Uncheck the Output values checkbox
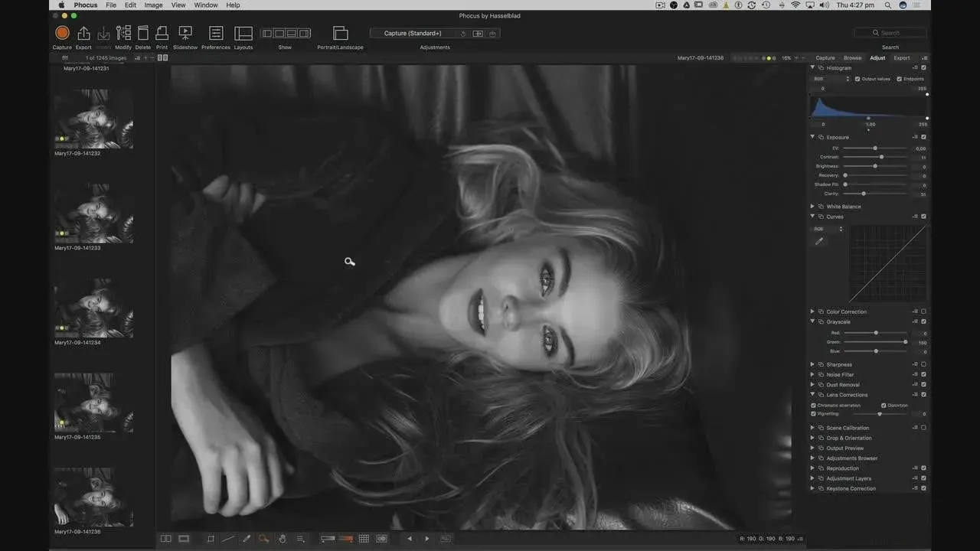 coord(857,79)
